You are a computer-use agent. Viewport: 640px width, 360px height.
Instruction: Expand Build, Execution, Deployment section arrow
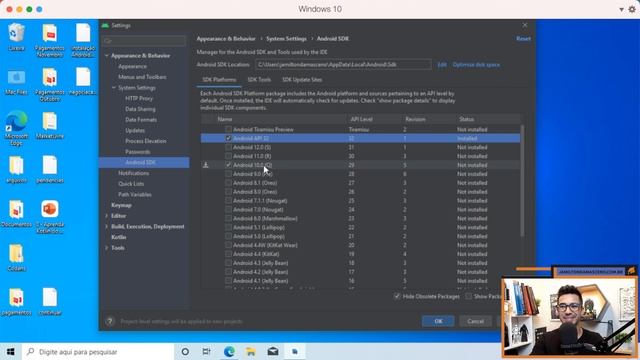coord(107,227)
